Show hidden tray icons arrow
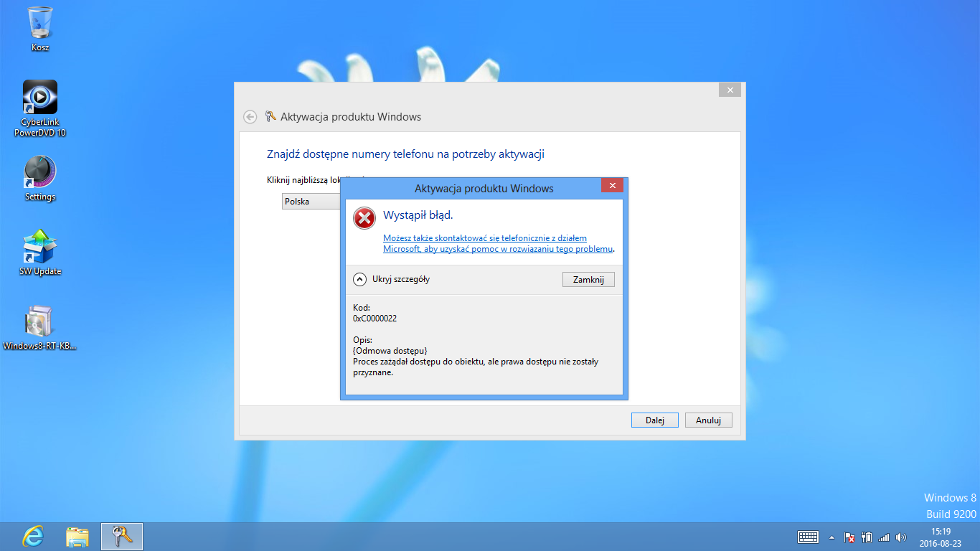Screen dimensions: 980x551 pos(831,537)
